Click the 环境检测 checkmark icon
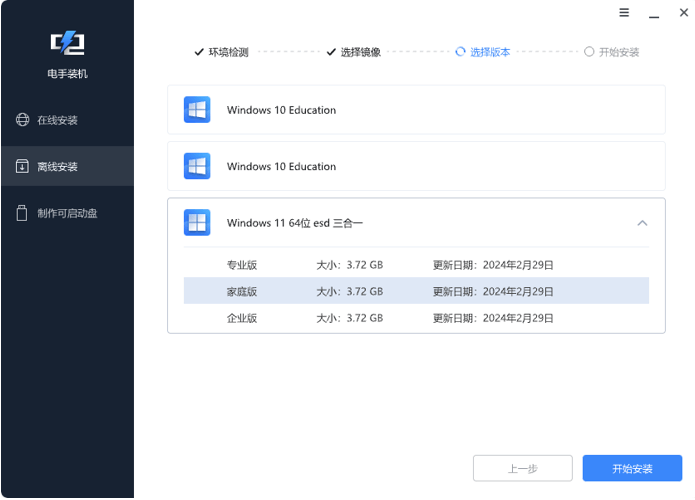 pos(199,52)
